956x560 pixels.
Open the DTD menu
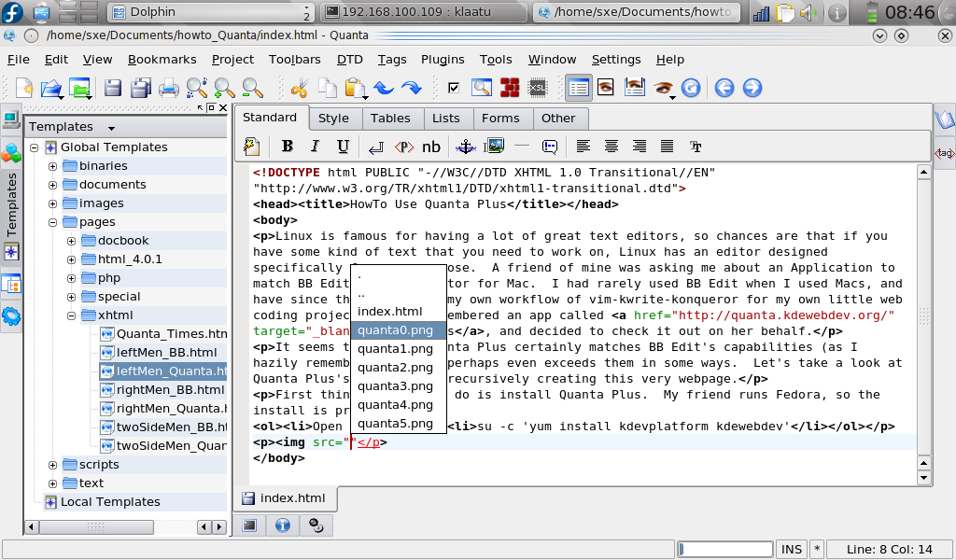click(x=349, y=59)
